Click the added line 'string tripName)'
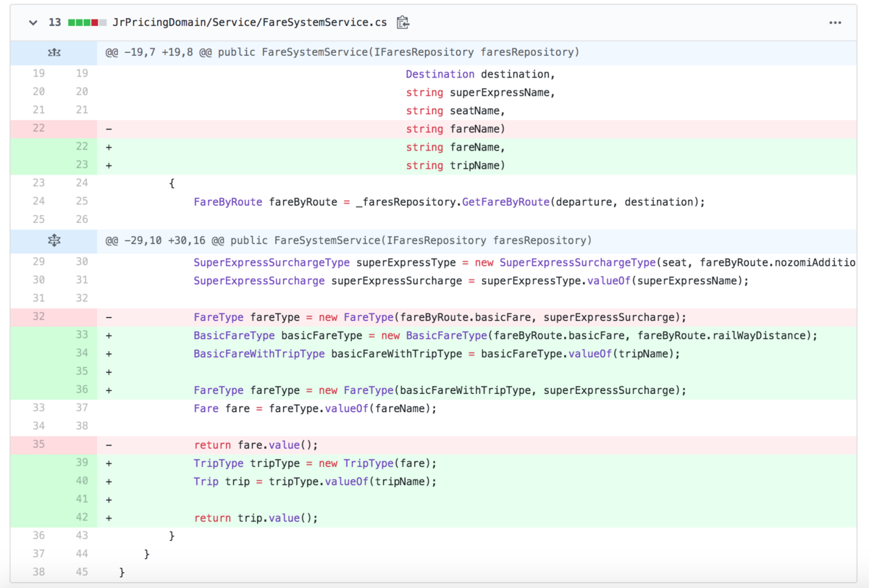 click(455, 165)
